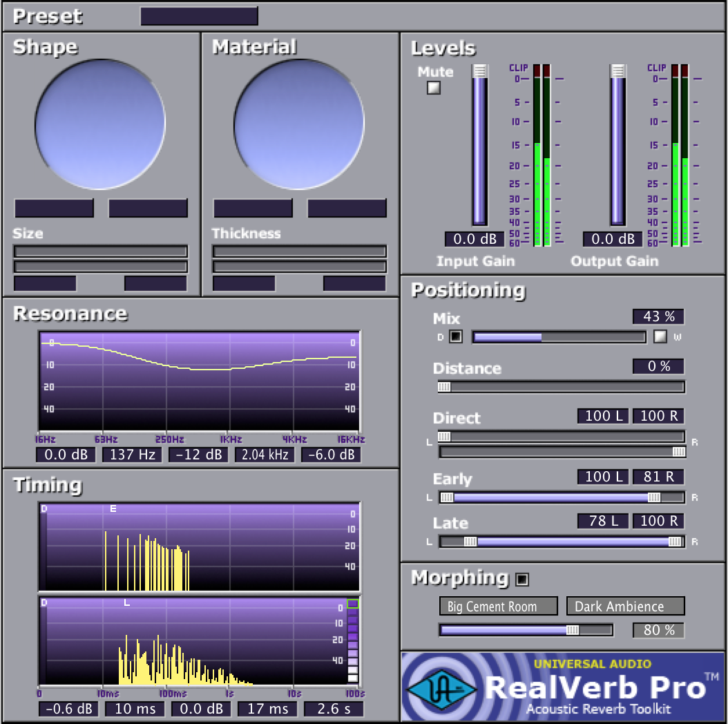Click the Morphing slider handle

pos(573,630)
